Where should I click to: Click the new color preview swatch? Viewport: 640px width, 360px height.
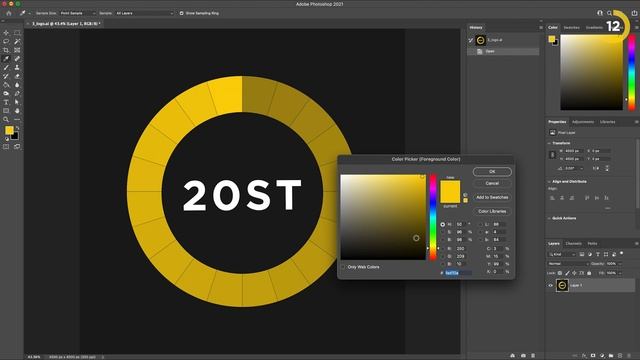point(450,186)
